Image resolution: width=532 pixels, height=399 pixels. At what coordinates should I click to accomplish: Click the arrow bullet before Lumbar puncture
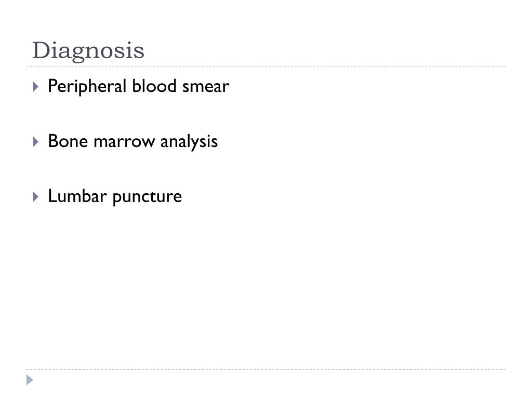(x=36, y=196)
